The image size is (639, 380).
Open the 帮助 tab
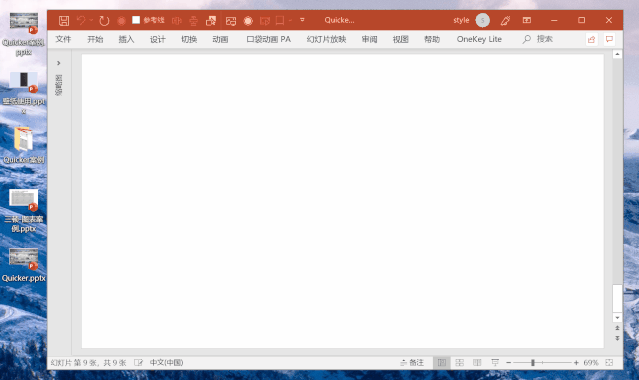[x=432, y=39]
